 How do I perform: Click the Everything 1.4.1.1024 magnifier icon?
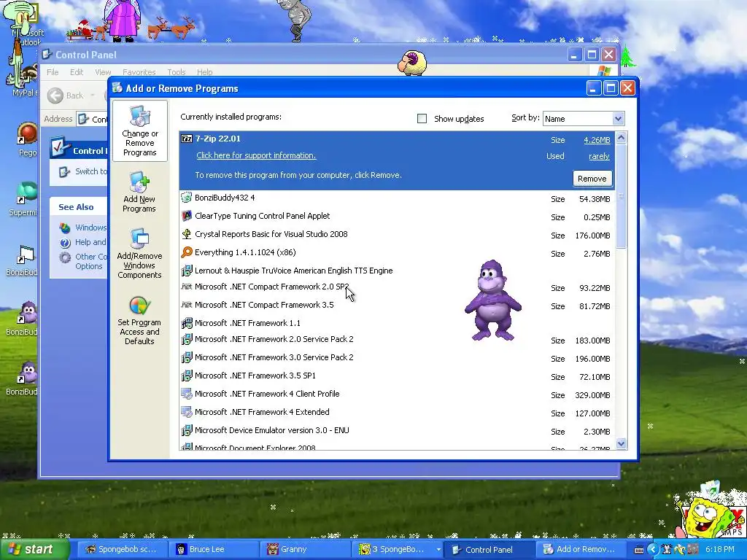pyautogui.click(x=187, y=252)
